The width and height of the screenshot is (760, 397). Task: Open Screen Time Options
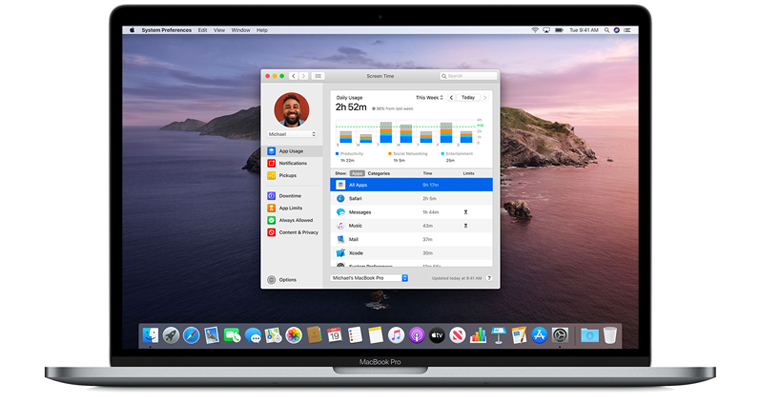click(x=282, y=280)
